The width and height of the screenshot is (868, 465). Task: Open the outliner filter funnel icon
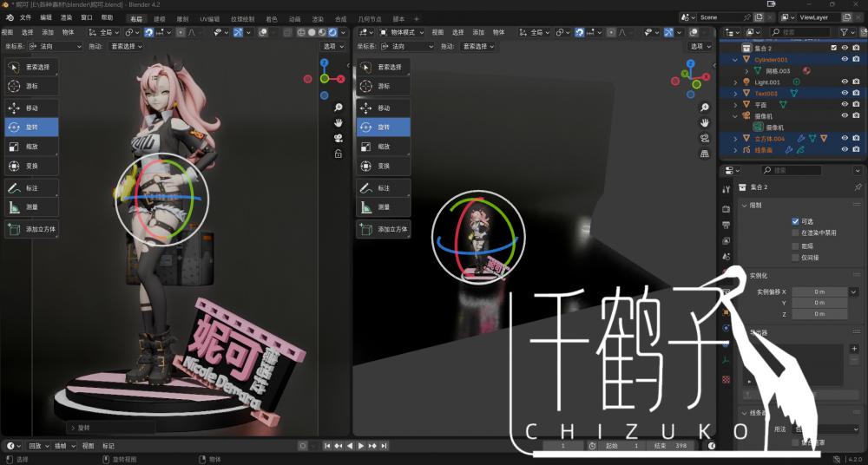(845, 33)
